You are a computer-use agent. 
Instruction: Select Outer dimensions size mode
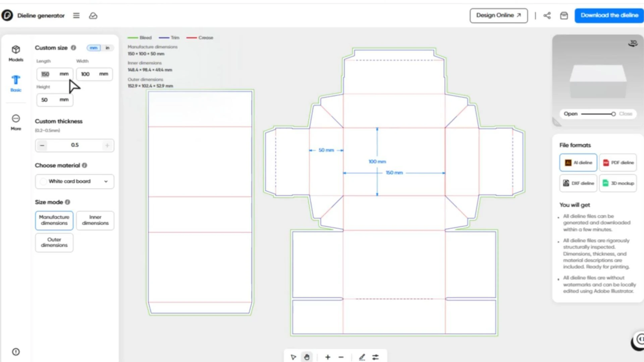(x=54, y=242)
